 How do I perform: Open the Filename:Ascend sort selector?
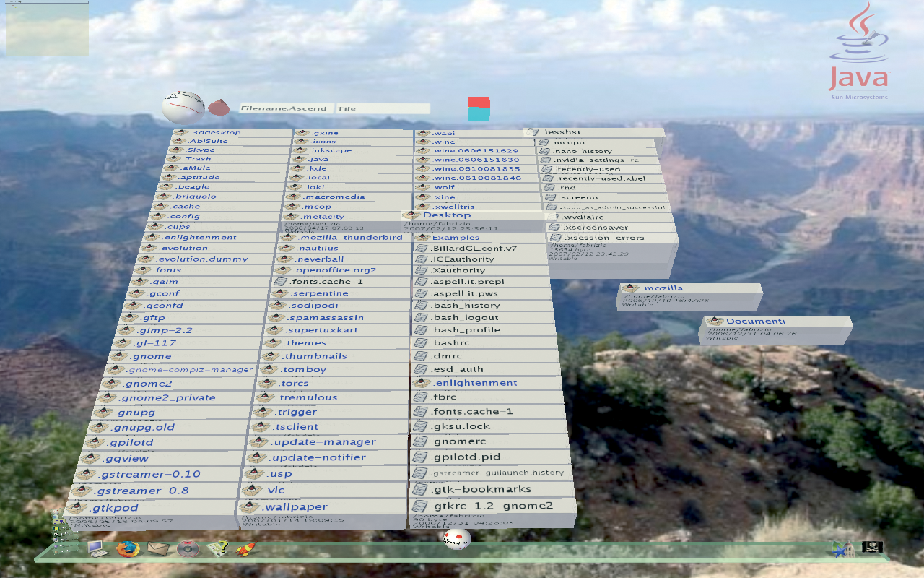click(286, 108)
